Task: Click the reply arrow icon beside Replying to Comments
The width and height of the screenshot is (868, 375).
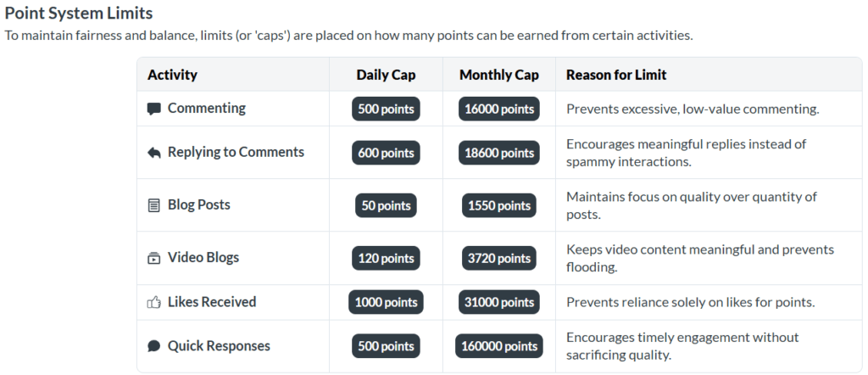Action: (x=153, y=153)
